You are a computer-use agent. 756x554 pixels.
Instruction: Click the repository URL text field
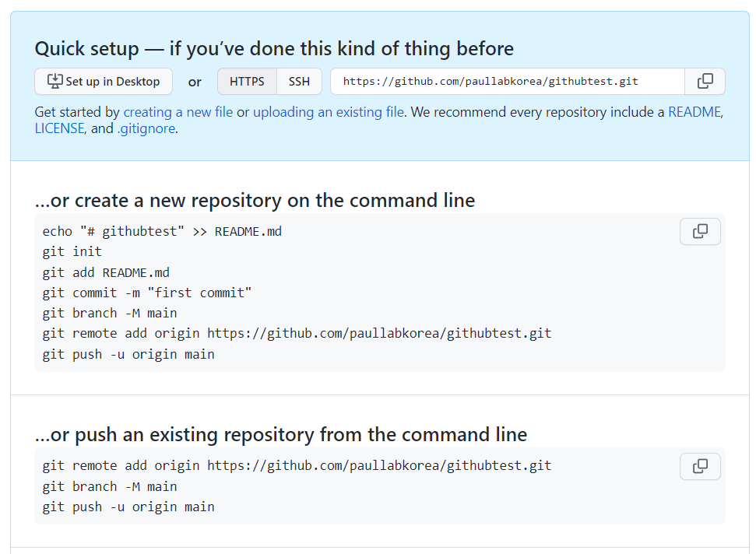(508, 82)
